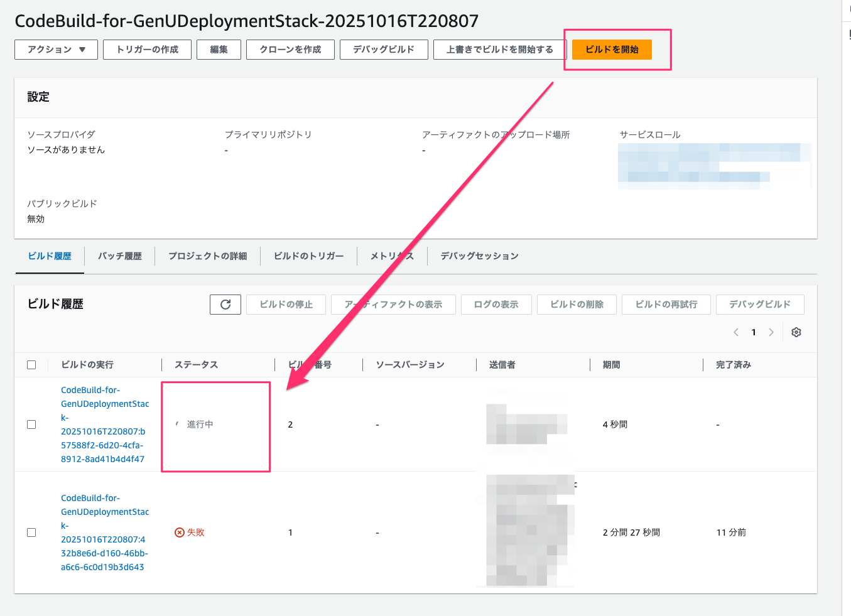Open the アクション dropdown menu

click(x=56, y=50)
